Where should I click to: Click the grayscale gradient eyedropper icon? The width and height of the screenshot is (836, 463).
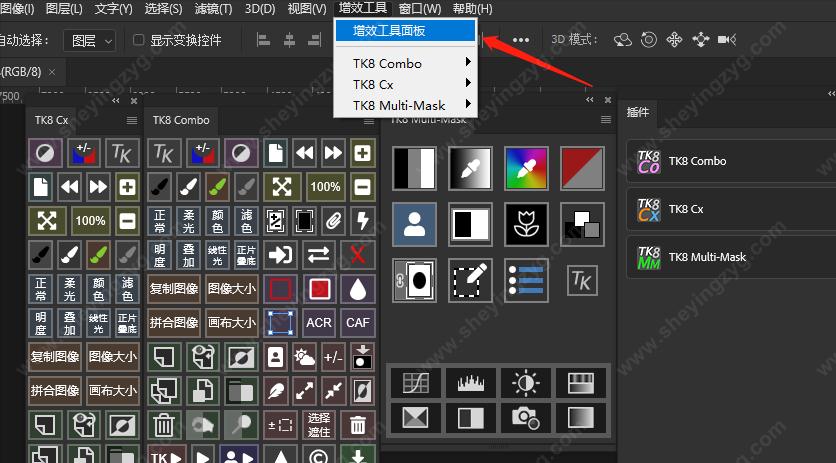point(470,168)
